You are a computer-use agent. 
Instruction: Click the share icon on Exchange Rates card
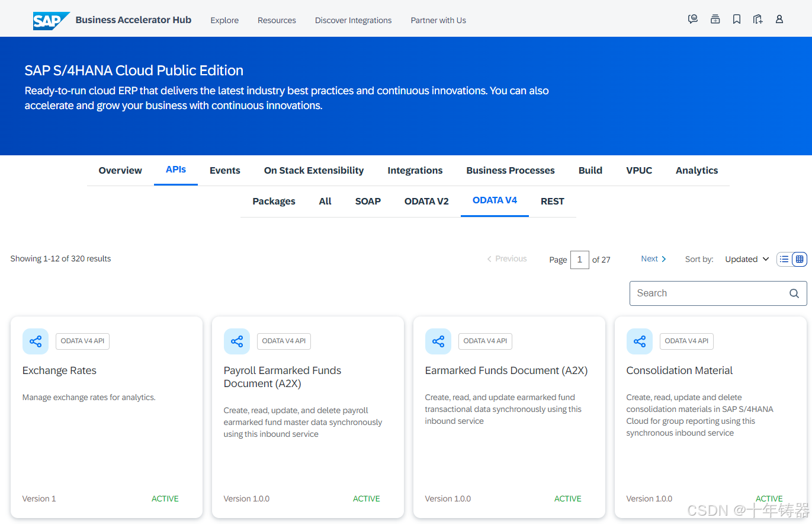36,341
